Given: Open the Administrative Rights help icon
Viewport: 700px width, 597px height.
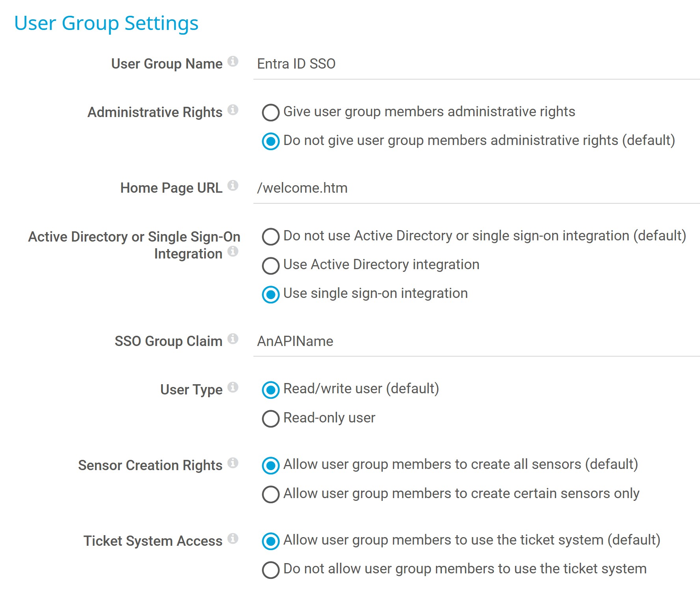Looking at the screenshot, I should pos(233,110).
